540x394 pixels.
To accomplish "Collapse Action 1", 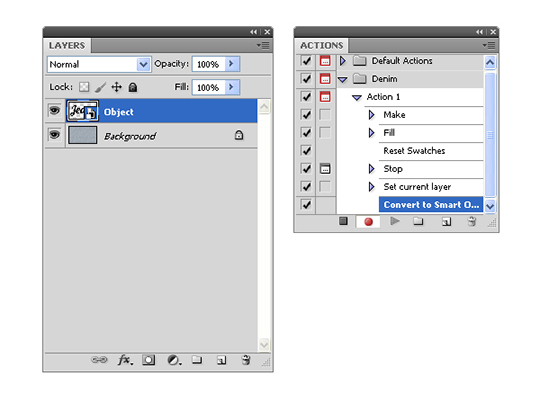I will [x=357, y=98].
